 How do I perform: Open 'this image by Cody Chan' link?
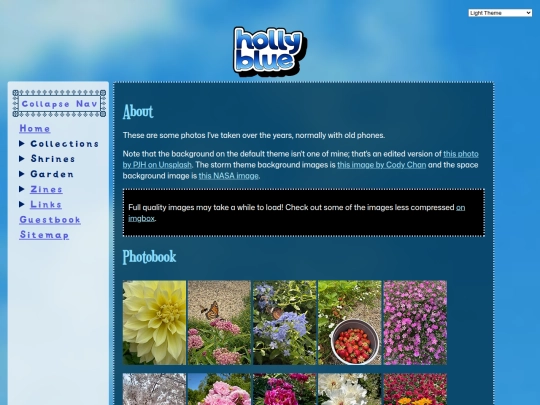click(382, 165)
